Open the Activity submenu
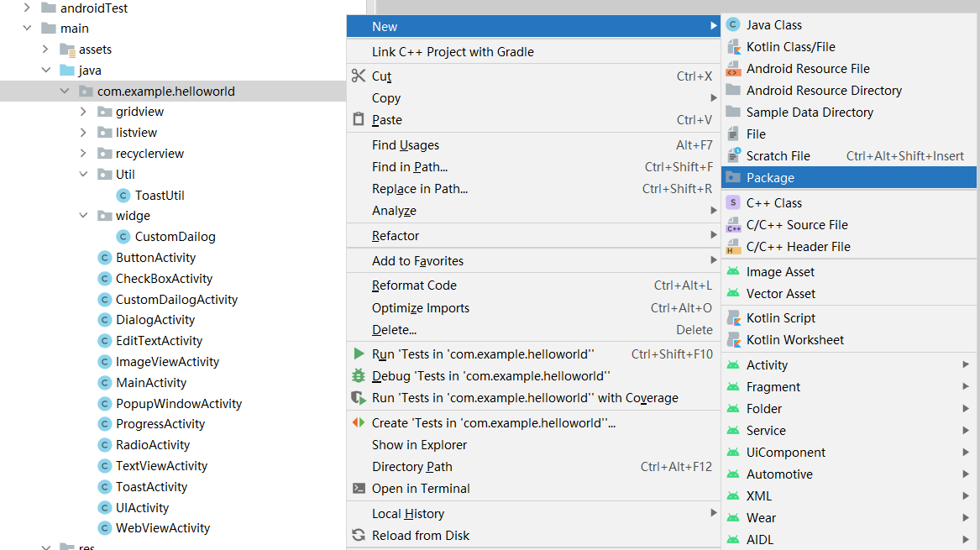The image size is (980, 550). click(767, 365)
